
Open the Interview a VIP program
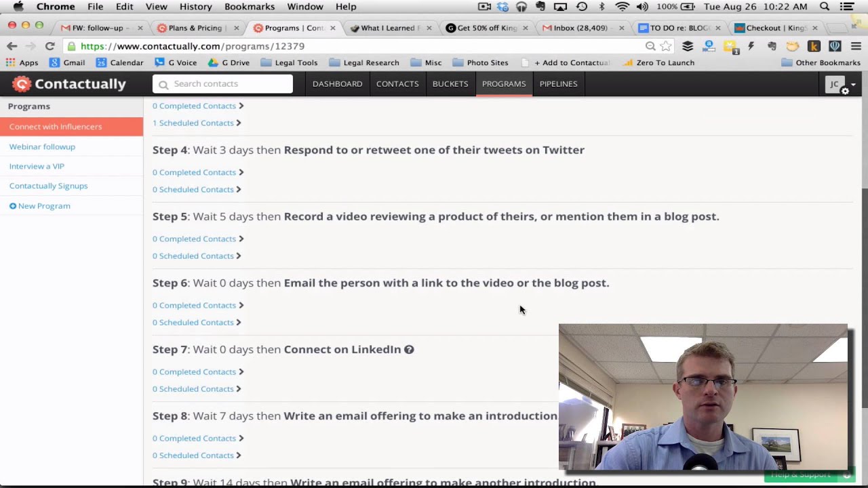pyautogui.click(x=37, y=166)
